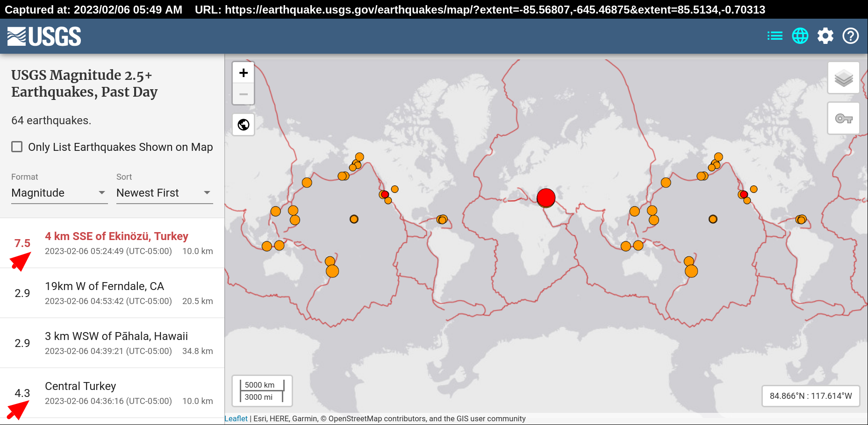Zoom out on the map

click(244, 94)
